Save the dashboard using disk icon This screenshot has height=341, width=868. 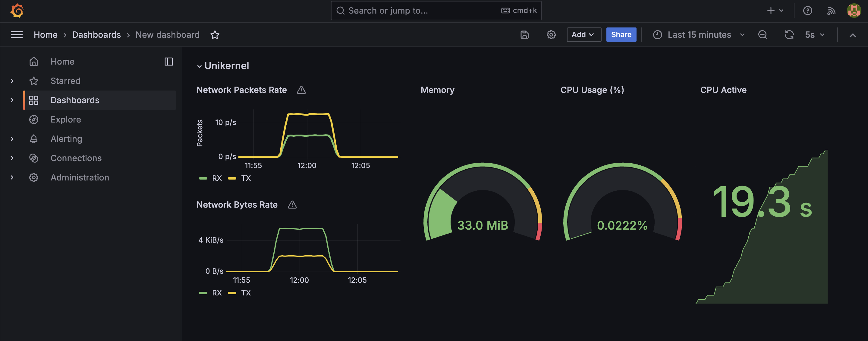click(525, 35)
